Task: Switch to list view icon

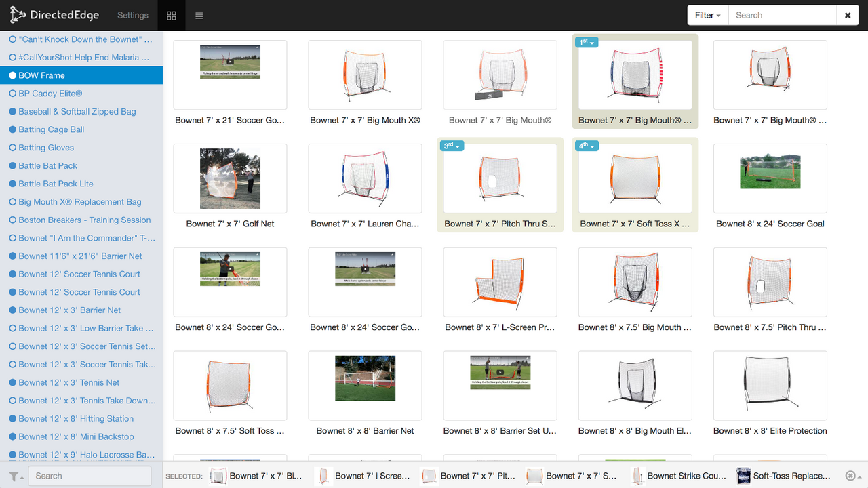Action: pos(199,15)
